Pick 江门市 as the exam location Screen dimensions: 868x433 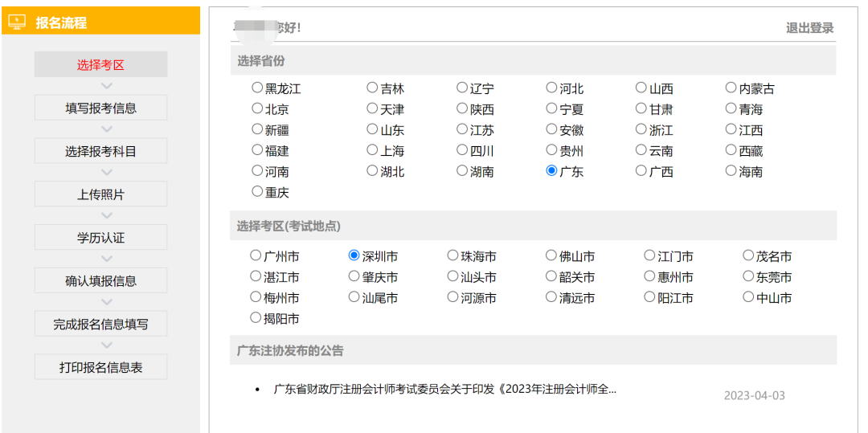coord(650,255)
